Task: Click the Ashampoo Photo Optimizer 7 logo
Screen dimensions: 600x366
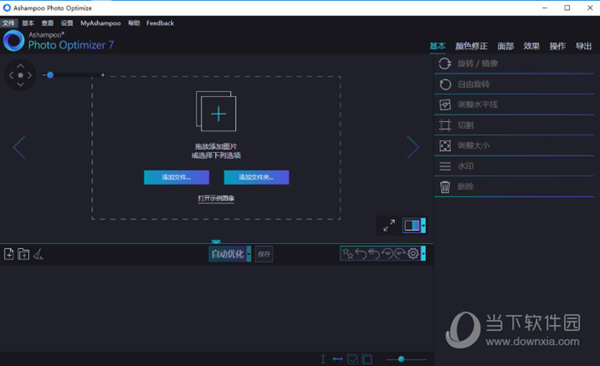Action: click(58, 41)
